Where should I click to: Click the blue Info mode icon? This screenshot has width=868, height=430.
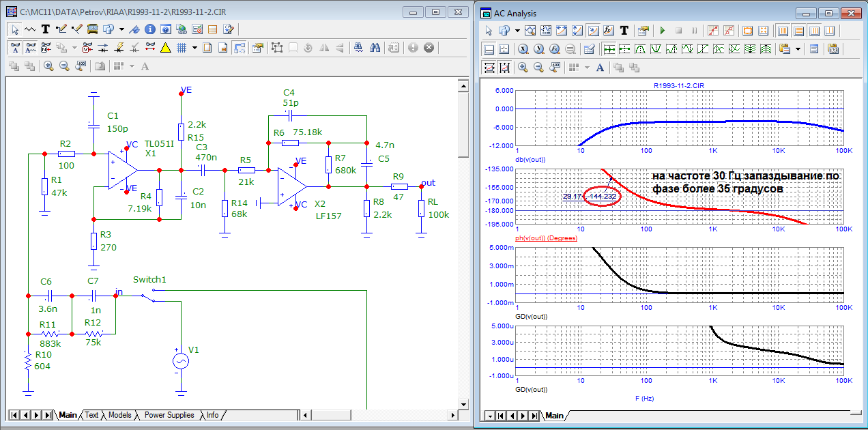point(150,29)
